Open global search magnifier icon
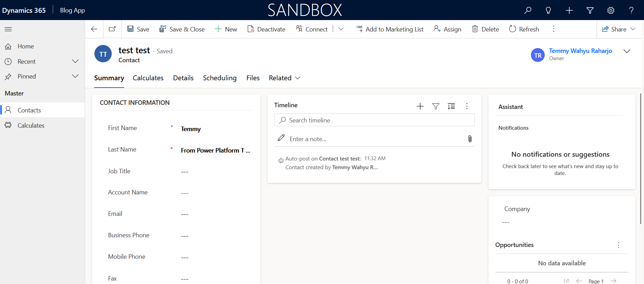 click(x=527, y=10)
